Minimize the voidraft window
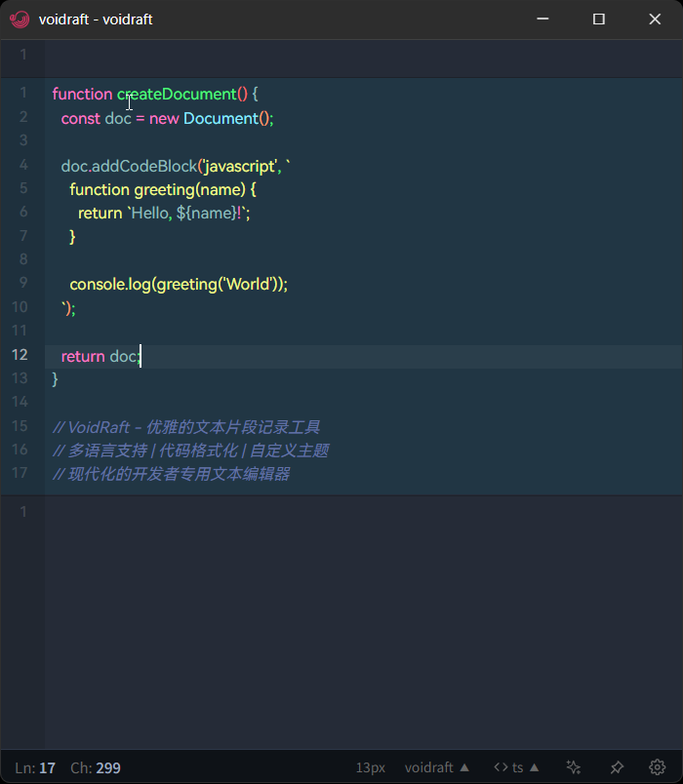This screenshot has width=683, height=784. [x=542, y=20]
